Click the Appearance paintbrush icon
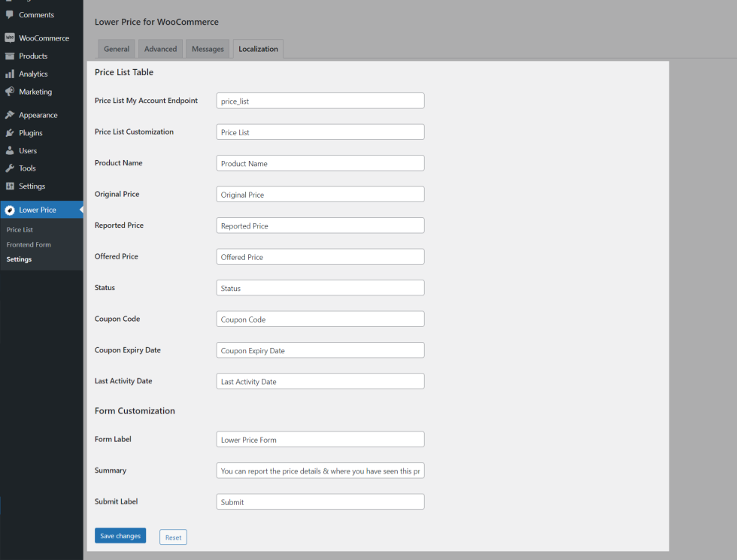The height and width of the screenshot is (560, 737). (x=10, y=115)
